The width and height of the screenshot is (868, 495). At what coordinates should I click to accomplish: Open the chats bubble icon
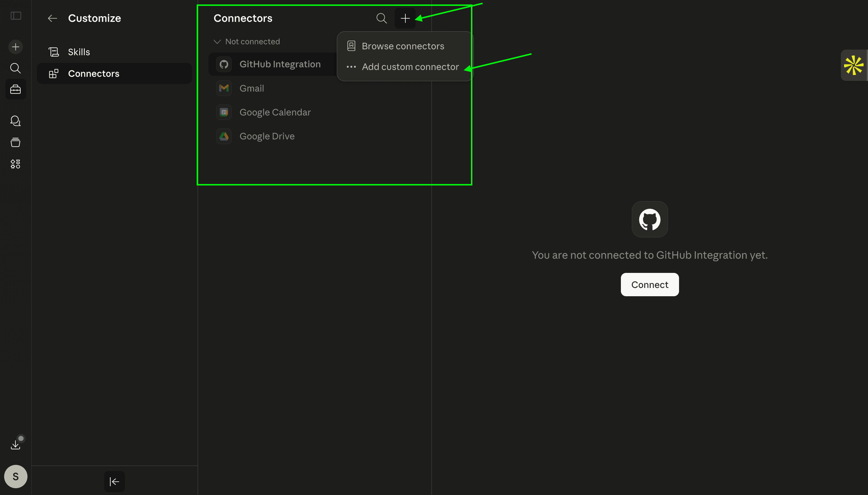click(16, 121)
